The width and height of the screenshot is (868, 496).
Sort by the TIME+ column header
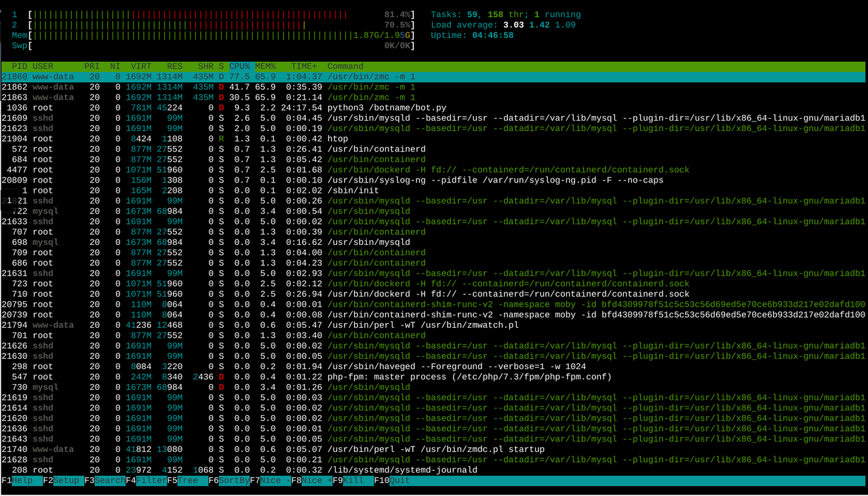click(304, 66)
